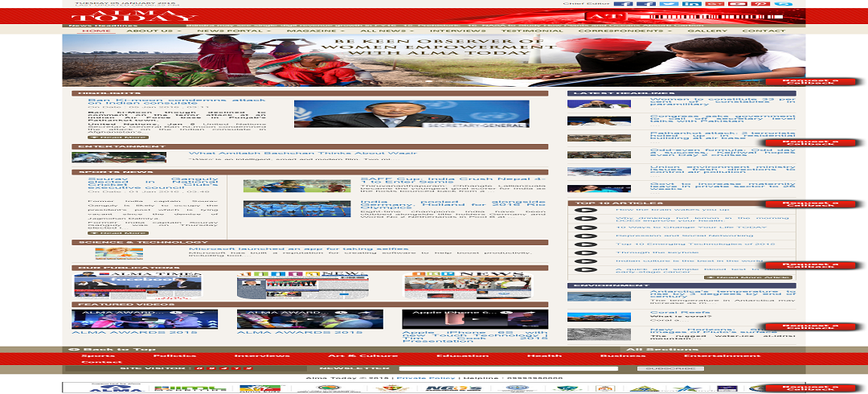The image size is (868, 394).
Task: Click arrow icon beside the blood test cancer article
Action: coord(586,270)
